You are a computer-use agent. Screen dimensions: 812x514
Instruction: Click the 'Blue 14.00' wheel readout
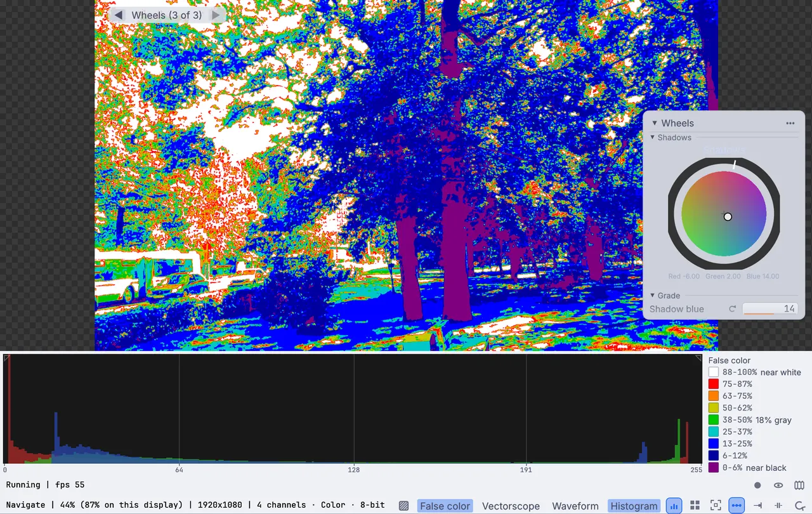(763, 276)
